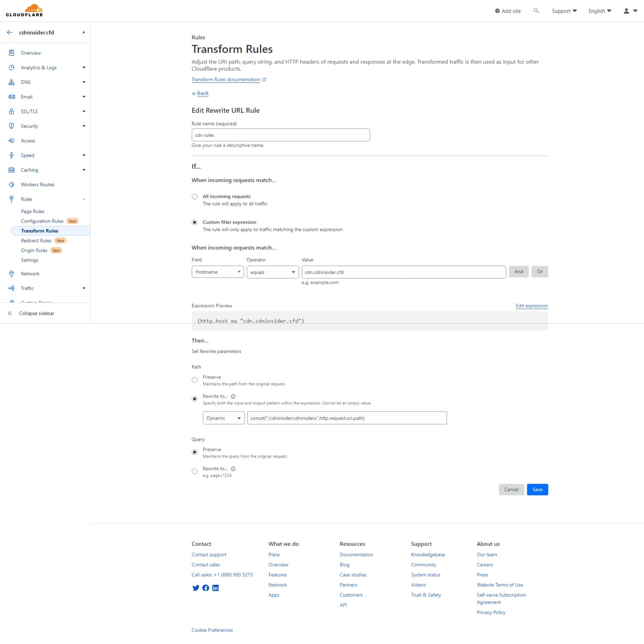Click the Overview clipboard icon
The height and width of the screenshot is (644, 644).
pos(12,53)
